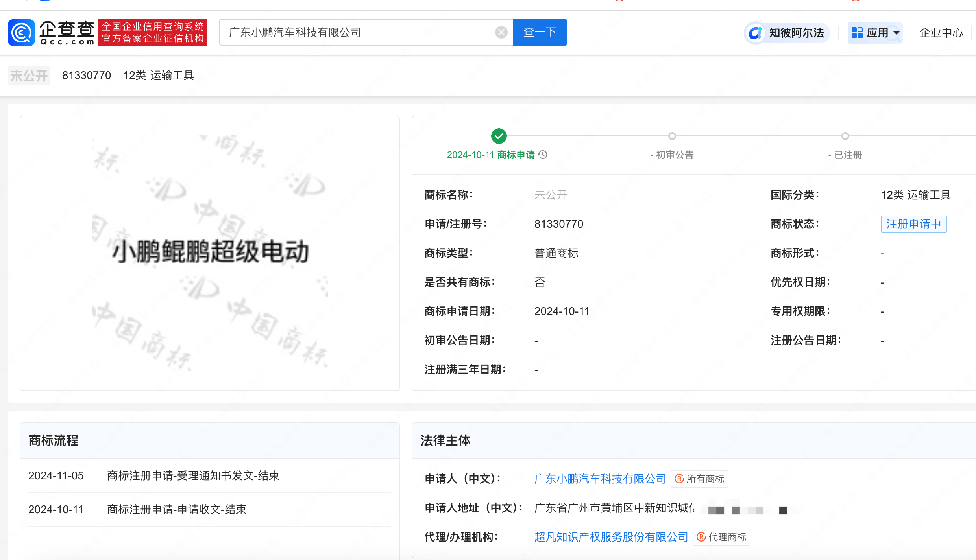Open 广东小鹏汽车科技有限公司 applicant link

pyautogui.click(x=600, y=479)
